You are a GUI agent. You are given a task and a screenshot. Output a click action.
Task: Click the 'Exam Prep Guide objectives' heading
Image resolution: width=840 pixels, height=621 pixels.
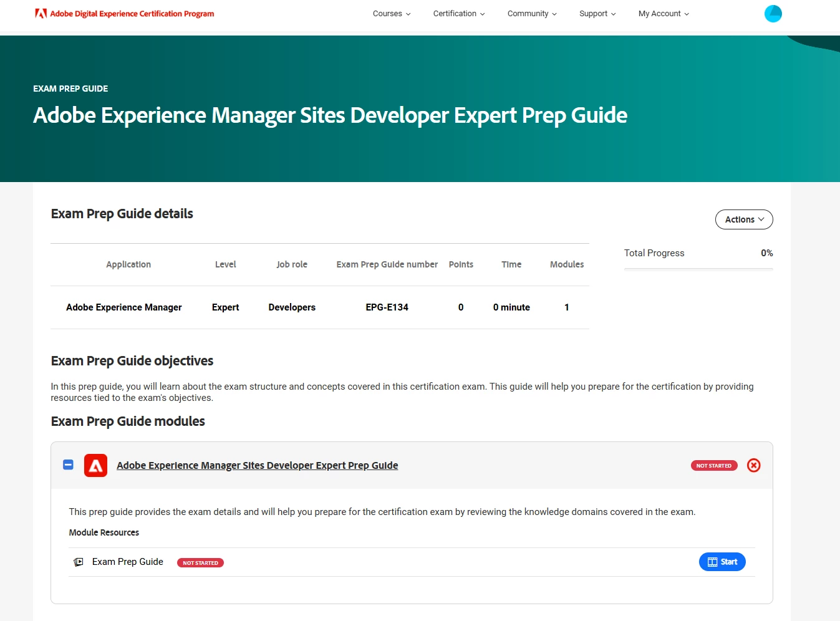pyautogui.click(x=132, y=361)
